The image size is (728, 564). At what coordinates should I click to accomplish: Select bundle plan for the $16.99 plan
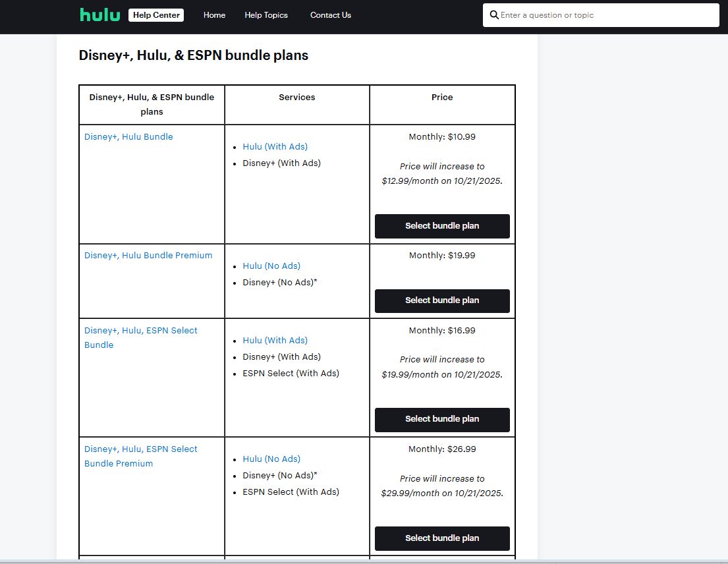point(442,420)
